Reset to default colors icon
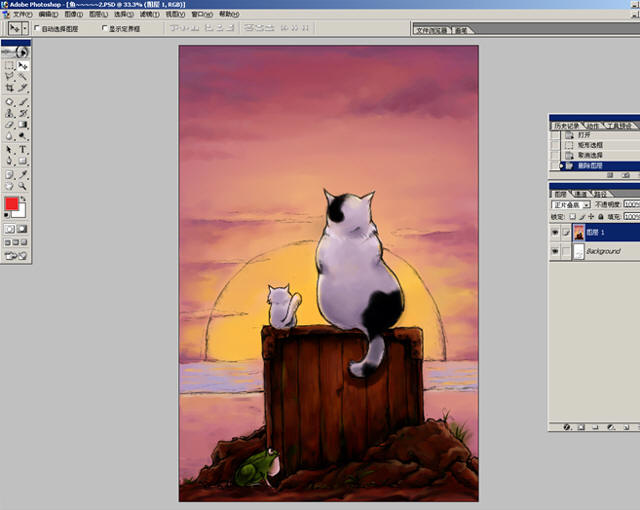 [7, 215]
